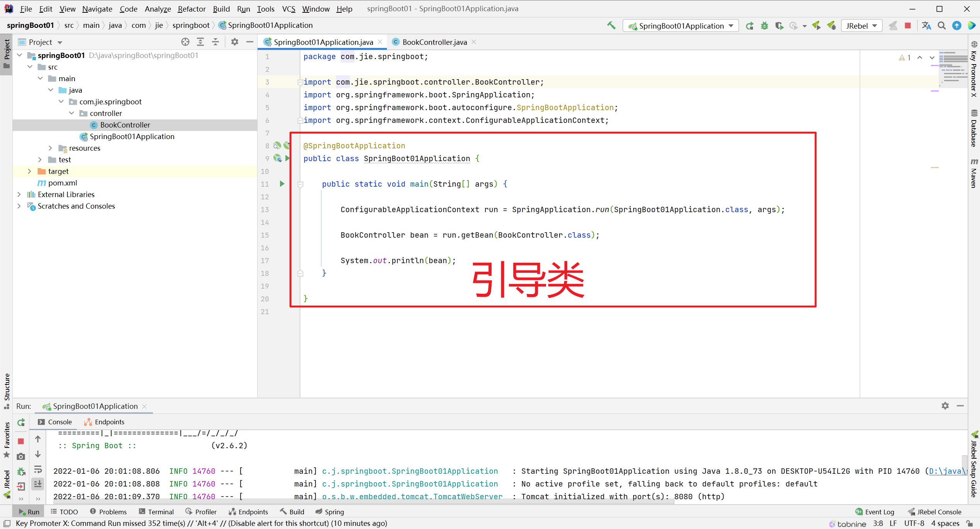This screenshot has height=529, width=980.
Task: Stop the running application with red square
Action: [x=908, y=26]
